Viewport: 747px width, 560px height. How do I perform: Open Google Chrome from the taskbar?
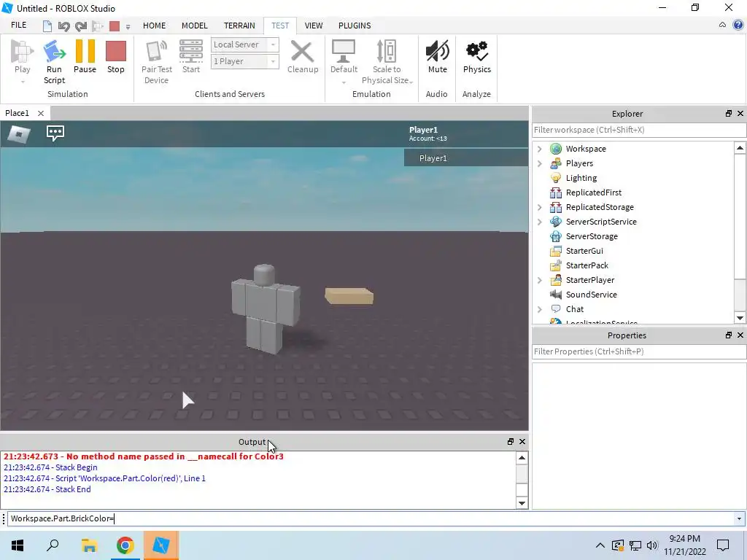(125, 545)
